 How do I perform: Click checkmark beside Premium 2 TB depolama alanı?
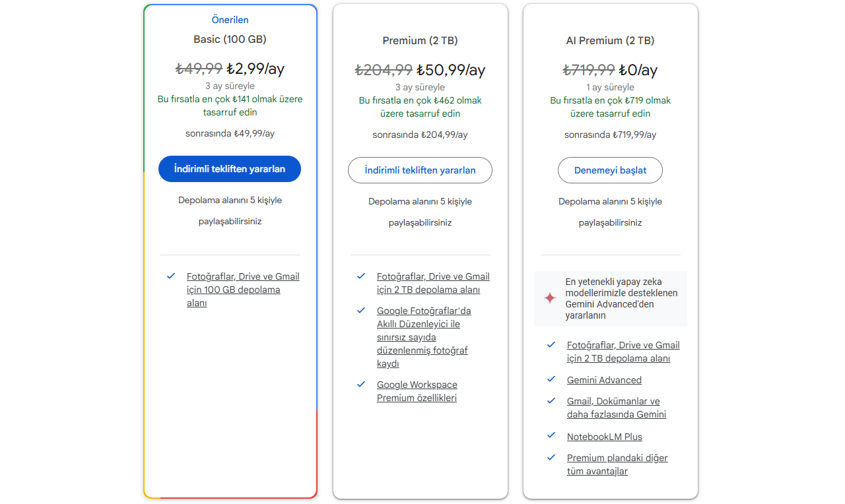pos(361,276)
